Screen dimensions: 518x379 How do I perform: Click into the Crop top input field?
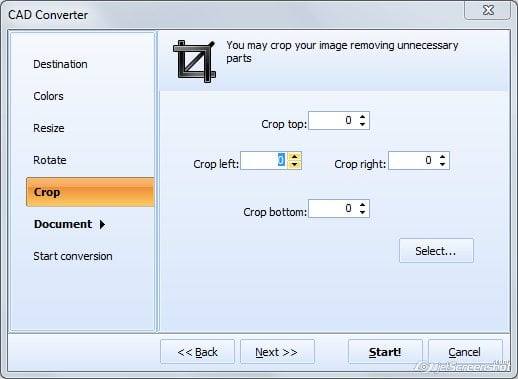point(333,120)
